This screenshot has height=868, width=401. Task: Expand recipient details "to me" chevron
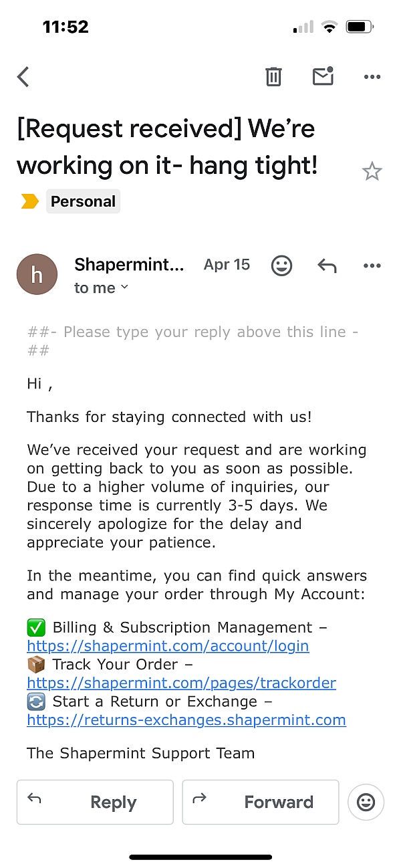pos(124,288)
